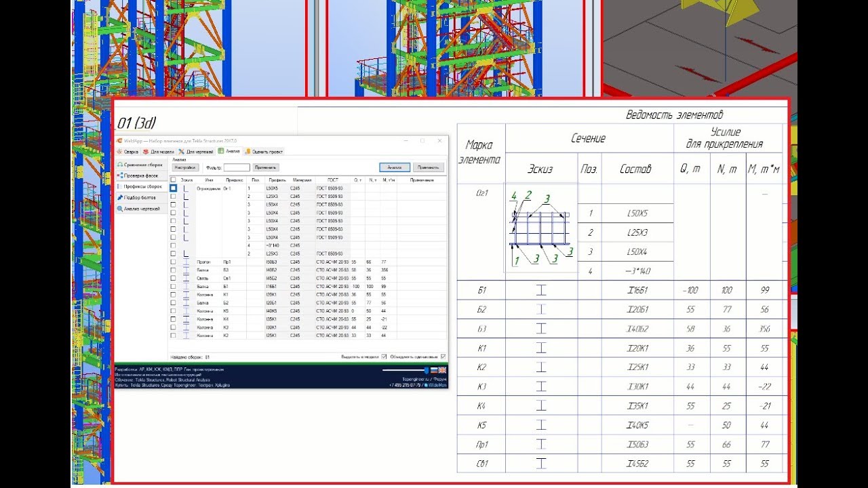Click the Найдено сборок status text

189,357
